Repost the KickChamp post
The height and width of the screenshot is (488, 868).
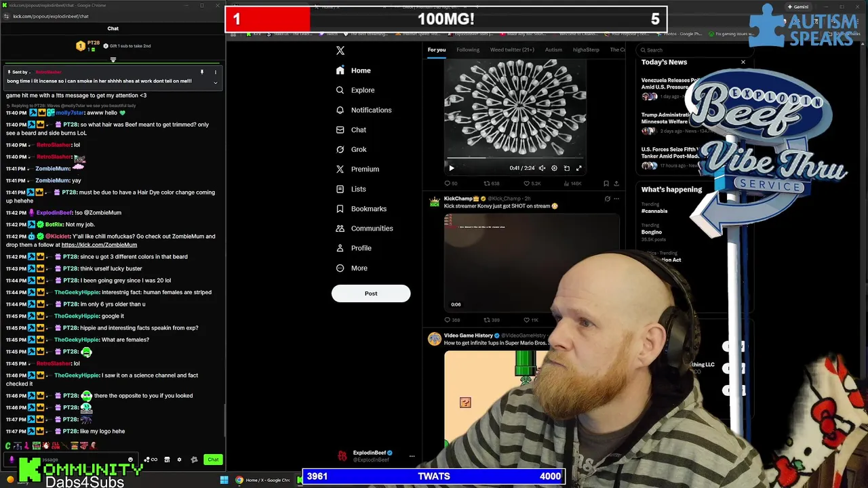click(x=491, y=320)
